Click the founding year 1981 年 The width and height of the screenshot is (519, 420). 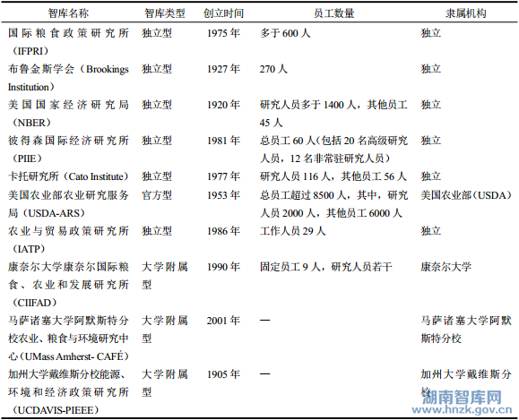click(223, 141)
